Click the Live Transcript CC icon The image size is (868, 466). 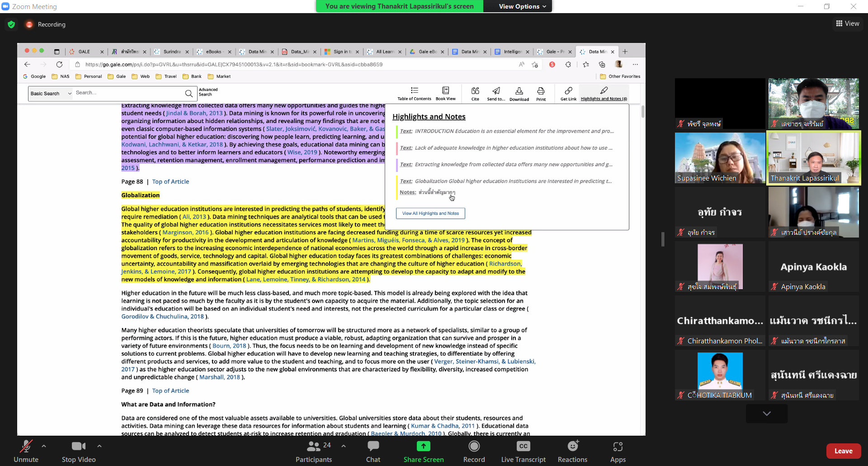point(523,447)
